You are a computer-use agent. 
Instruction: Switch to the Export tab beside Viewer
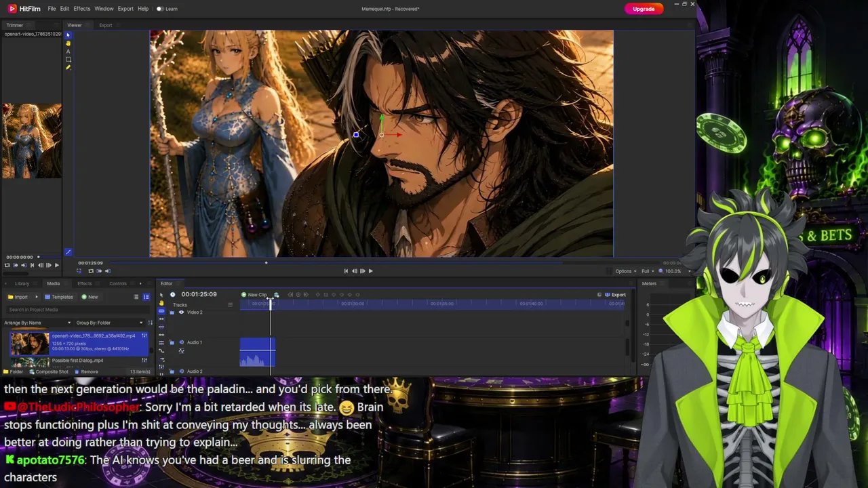point(106,25)
